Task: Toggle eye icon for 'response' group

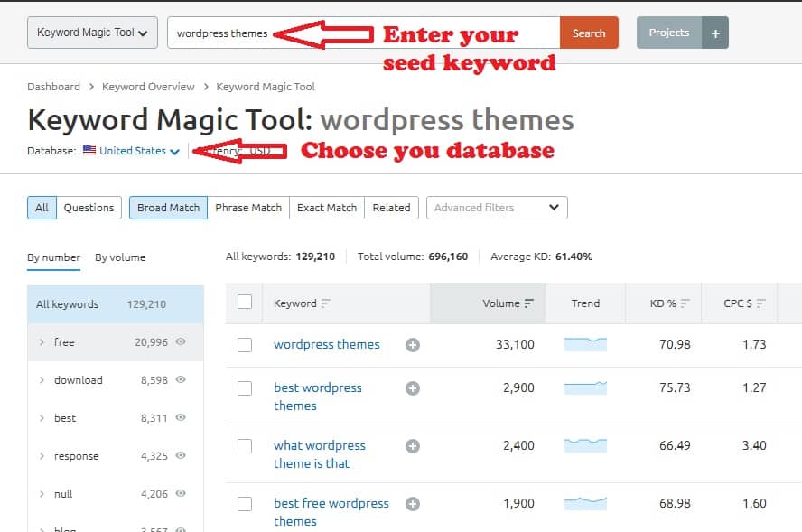Action: [181, 454]
